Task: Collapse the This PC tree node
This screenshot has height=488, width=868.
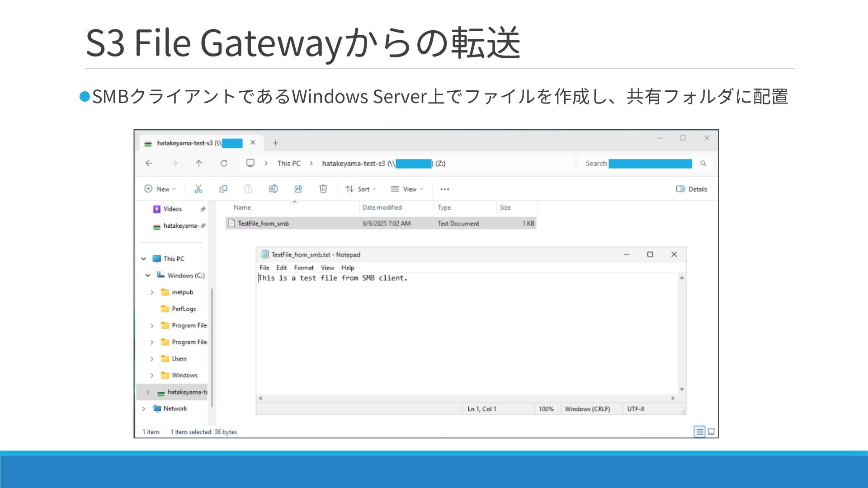Action: [144, 259]
